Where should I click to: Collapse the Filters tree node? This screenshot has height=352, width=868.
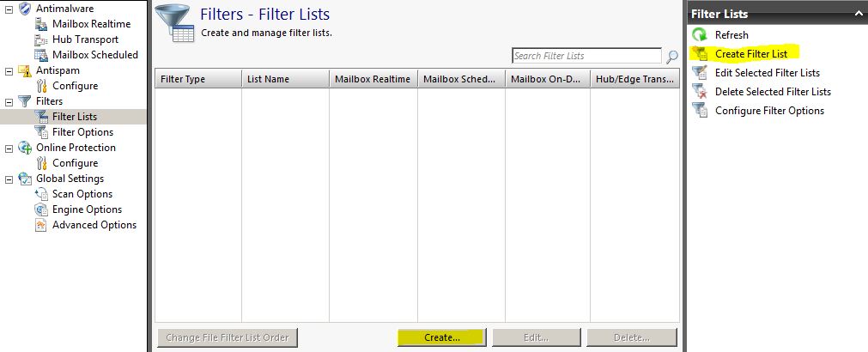(9, 101)
